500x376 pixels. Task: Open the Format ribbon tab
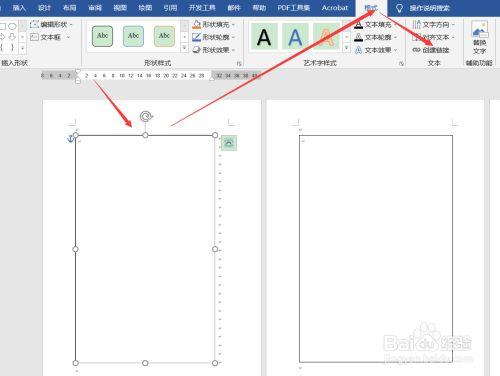click(371, 8)
